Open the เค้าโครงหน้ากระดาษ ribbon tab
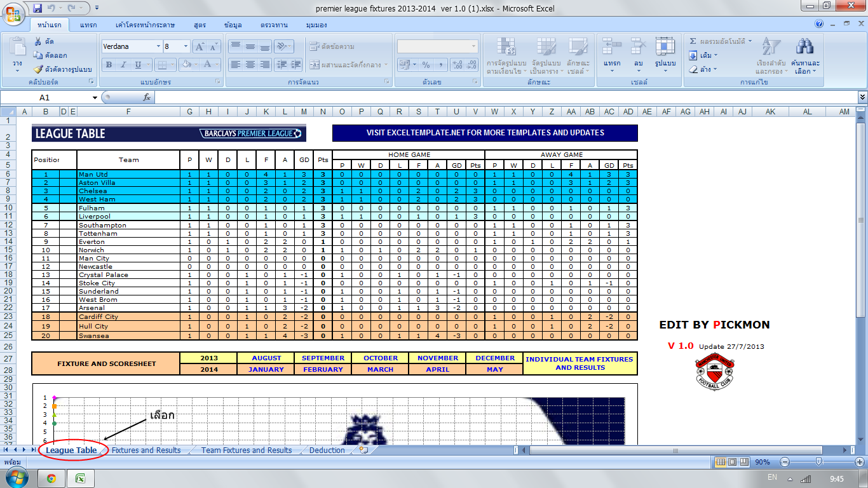The width and height of the screenshot is (868, 488). coord(145,25)
